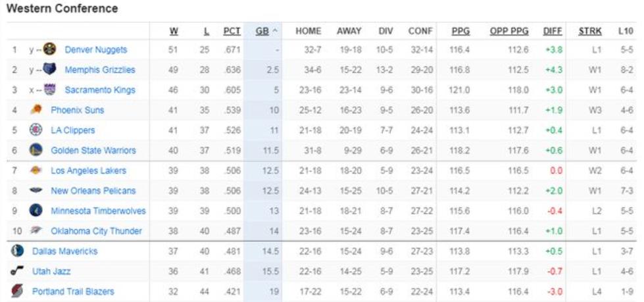Open the Oklahoma City Thunder link
Image resolution: width=644 pixels, height=302 pixels.
pos(97,231)
